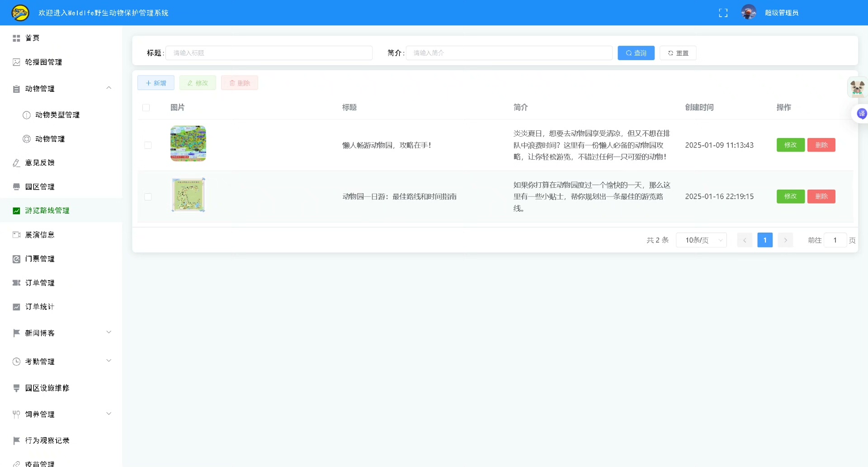Screen dimensions: 868x467
Task: Open the first route's map thumbnail
Action: pyautogui.click(x=189, y=143)
